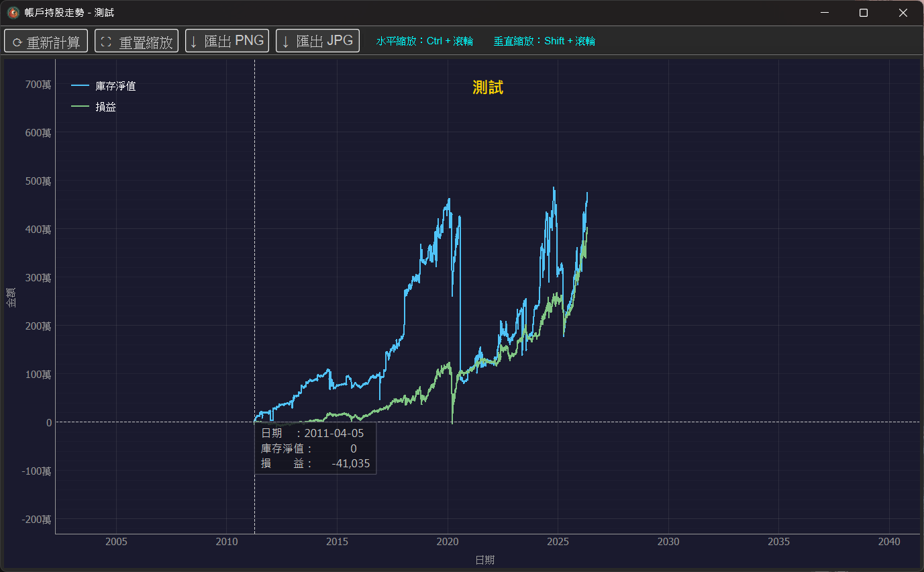Click the 2020 tick on date axis
This screenshot has width=924, height=572.
[x=448, y=542]
